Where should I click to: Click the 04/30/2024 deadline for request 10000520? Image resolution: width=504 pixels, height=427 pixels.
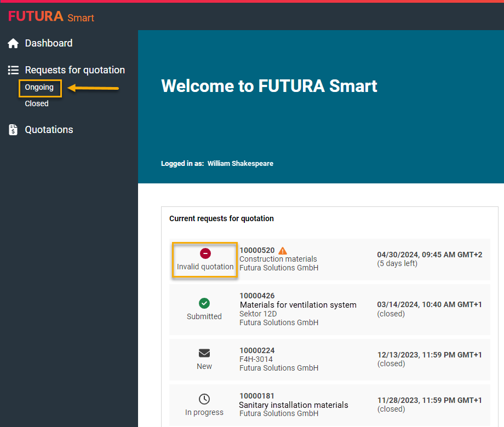coord(429,255)
